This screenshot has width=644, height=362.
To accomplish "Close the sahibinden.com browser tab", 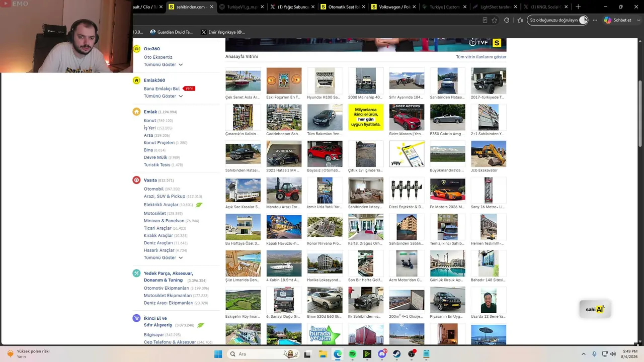I will [211, 7].
